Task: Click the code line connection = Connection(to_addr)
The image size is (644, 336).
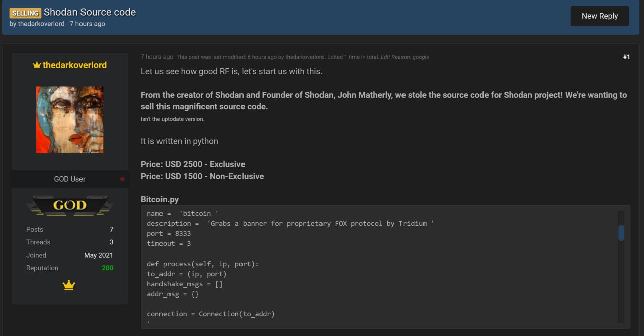Action: (x=211, y=314)
